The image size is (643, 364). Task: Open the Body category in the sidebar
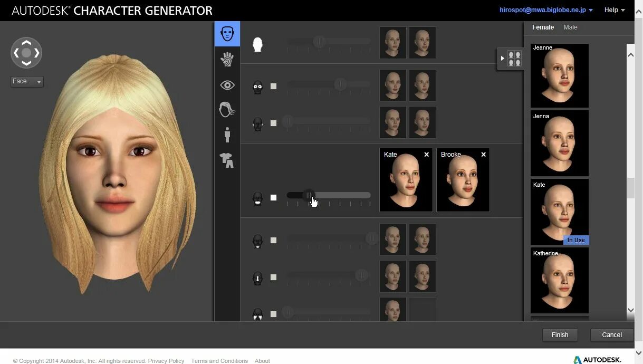click(x=227, y=135)
